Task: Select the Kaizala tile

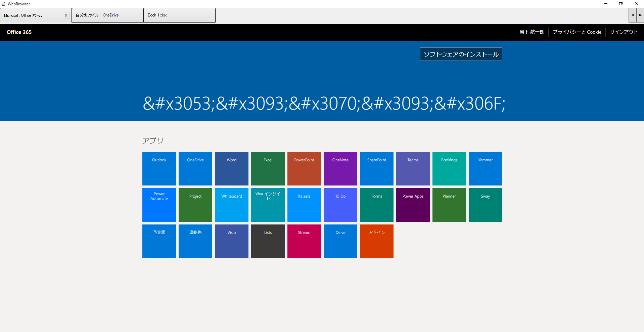Action: 304,205
